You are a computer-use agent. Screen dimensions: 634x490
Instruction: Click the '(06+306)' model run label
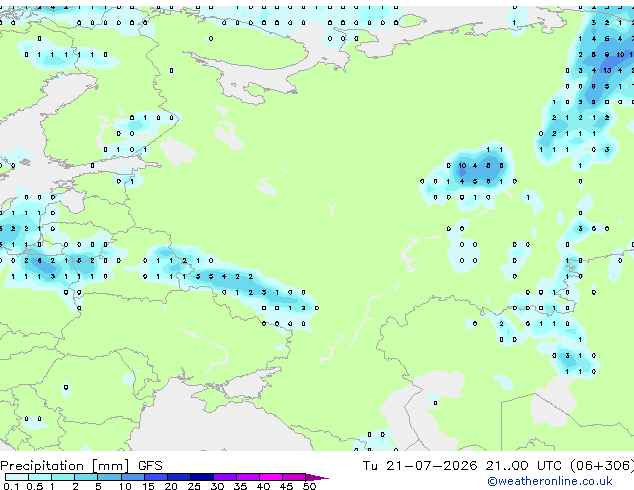coord(602,466)
